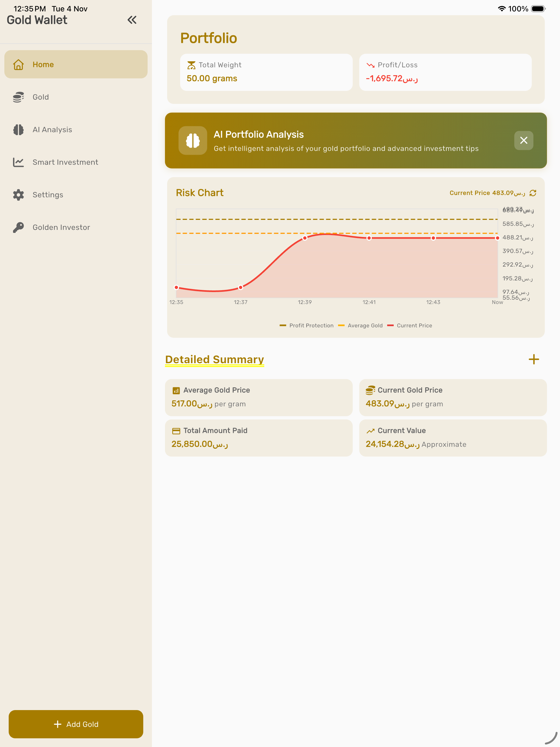Select the Settings menu item
Viewport: 560px width, 747px height.
[48, 195]
